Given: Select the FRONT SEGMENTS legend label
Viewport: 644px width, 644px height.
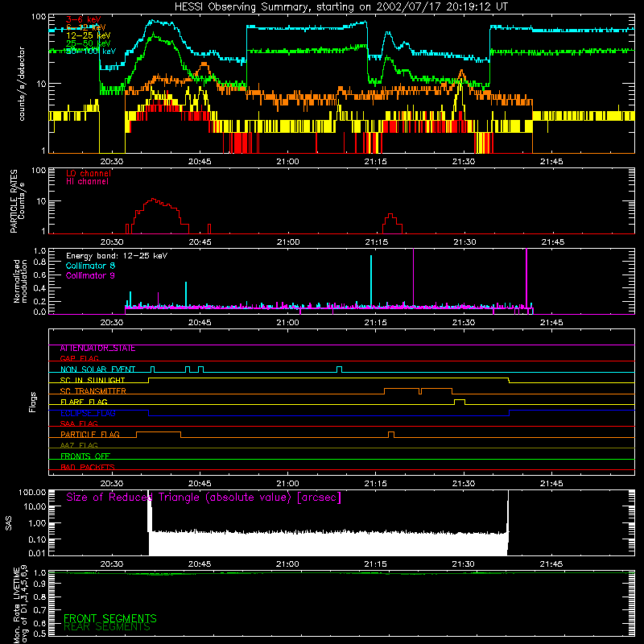Looking at the screenshot, I should [x=110, y=618].
